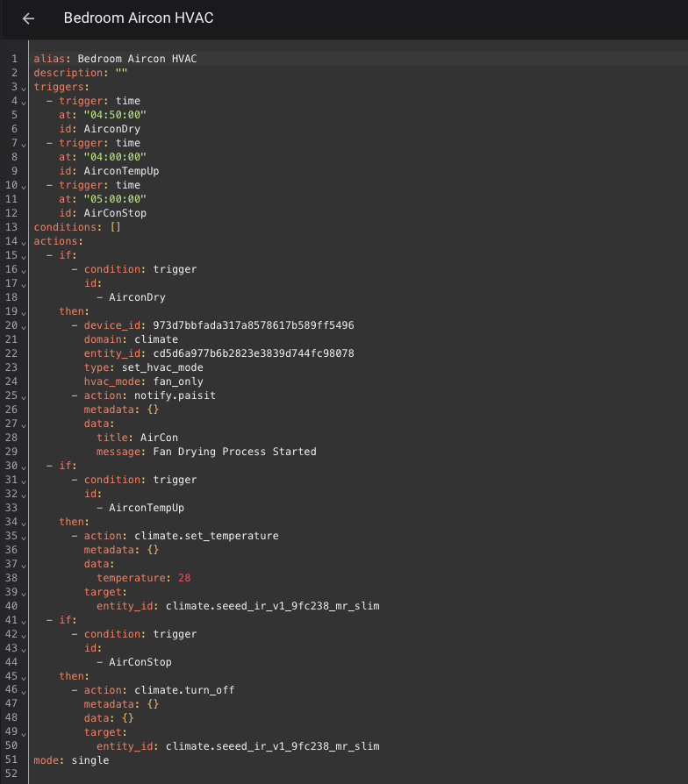Collapse the target block at line 49
Viewport: 688px width, 784px height.
(x=24, y=734)
